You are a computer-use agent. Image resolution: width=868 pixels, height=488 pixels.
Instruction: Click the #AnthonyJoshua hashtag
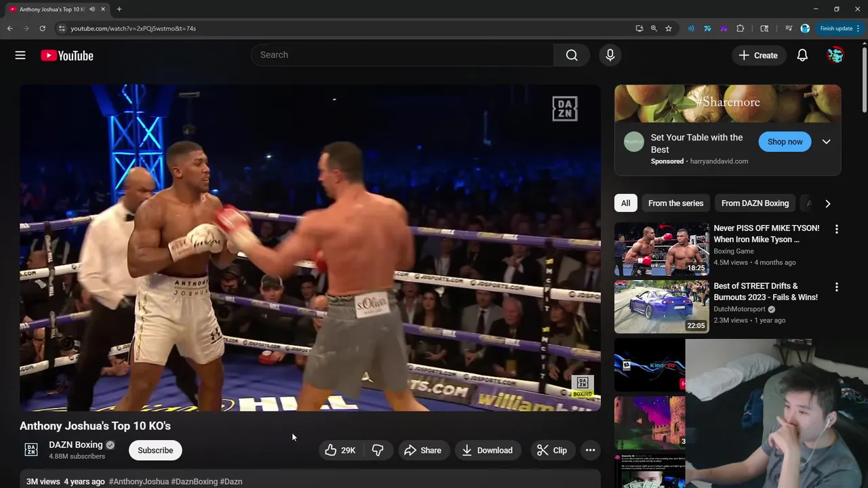pos(138,481)
